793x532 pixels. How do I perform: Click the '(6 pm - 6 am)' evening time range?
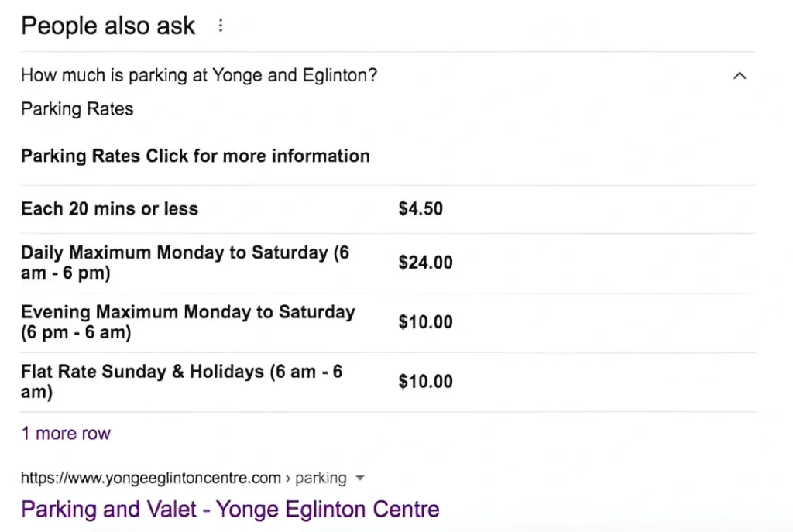click(x=76, y=333)
